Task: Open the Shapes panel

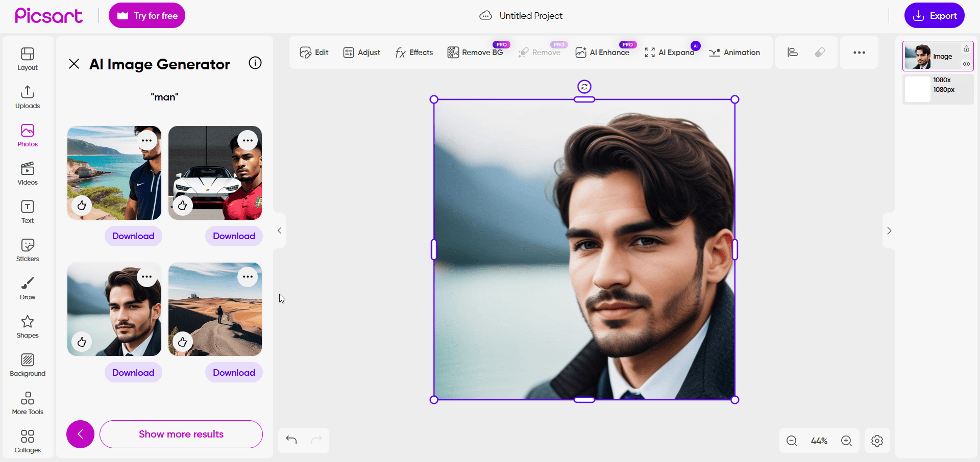Action: click(x=27, y=325)
